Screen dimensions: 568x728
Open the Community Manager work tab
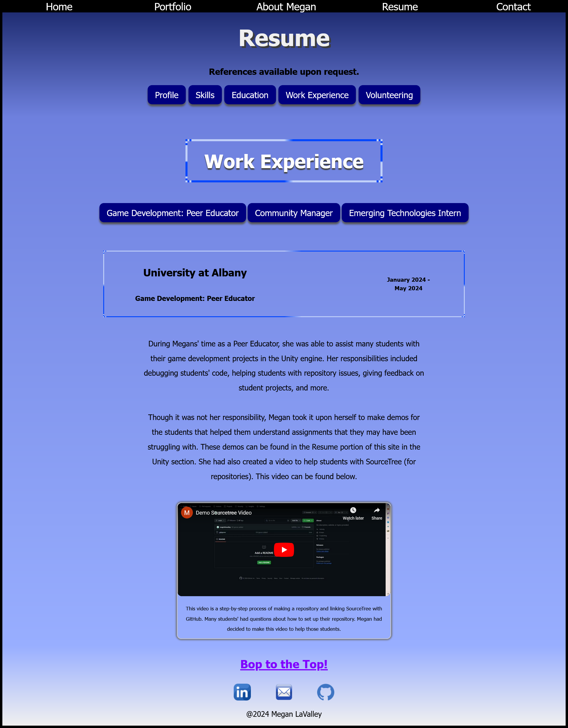[294, 212]
